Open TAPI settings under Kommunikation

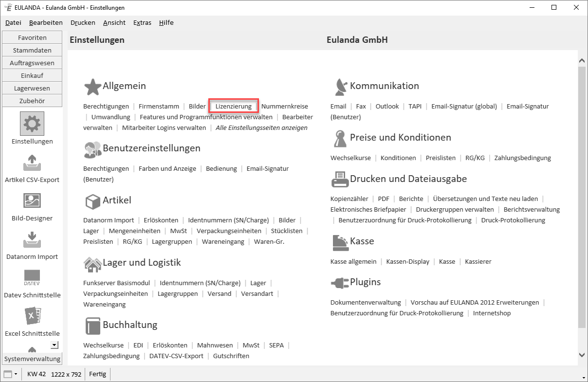pyautogui.click(x=415, y=106)
